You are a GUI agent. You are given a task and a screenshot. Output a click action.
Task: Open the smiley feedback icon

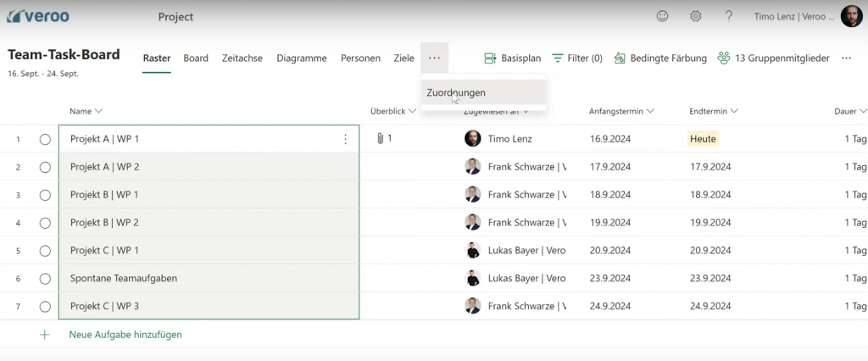coord(663,16)
